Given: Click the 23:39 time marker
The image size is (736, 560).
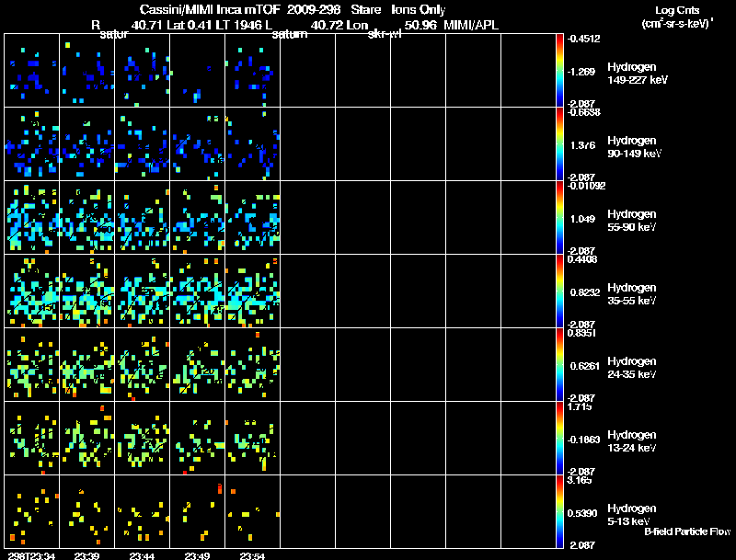Looking at the screenshot, I should [86, 555].
